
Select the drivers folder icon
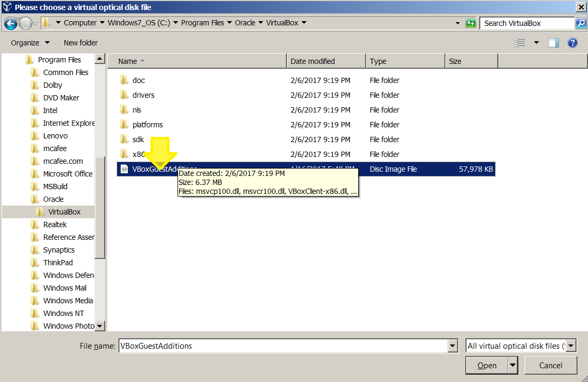[x=124, y=95]
